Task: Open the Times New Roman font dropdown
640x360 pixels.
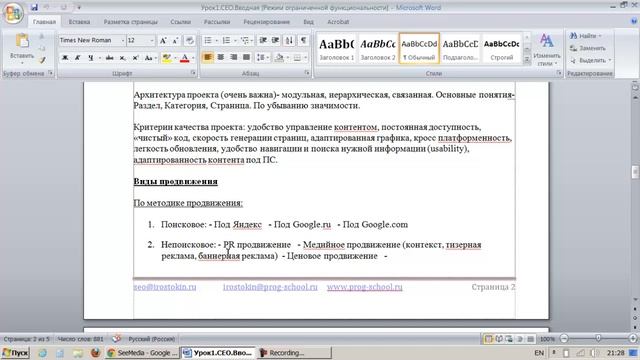Action: pyautogui.click(x=122, y=40)
